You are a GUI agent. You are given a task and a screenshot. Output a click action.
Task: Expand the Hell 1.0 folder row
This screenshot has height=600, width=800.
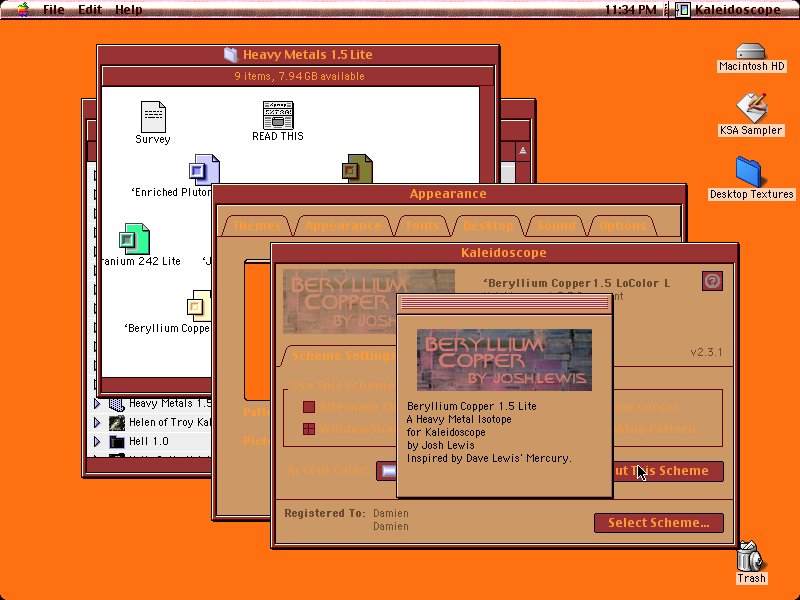click(97, 441)
